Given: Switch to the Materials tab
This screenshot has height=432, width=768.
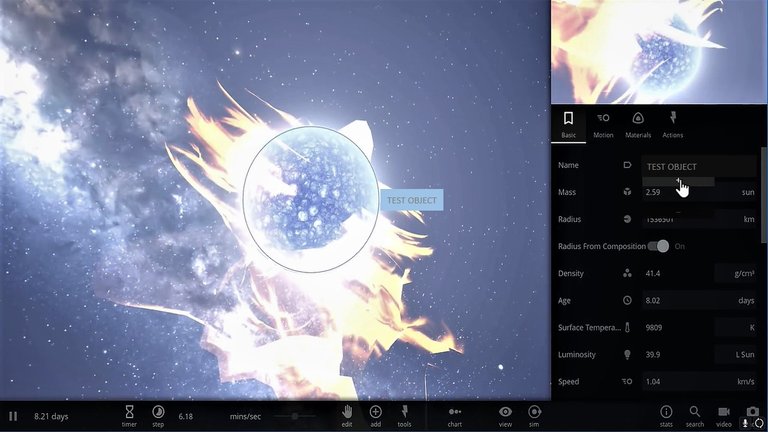Looking at the screenshot, I should tap(638, 124).
